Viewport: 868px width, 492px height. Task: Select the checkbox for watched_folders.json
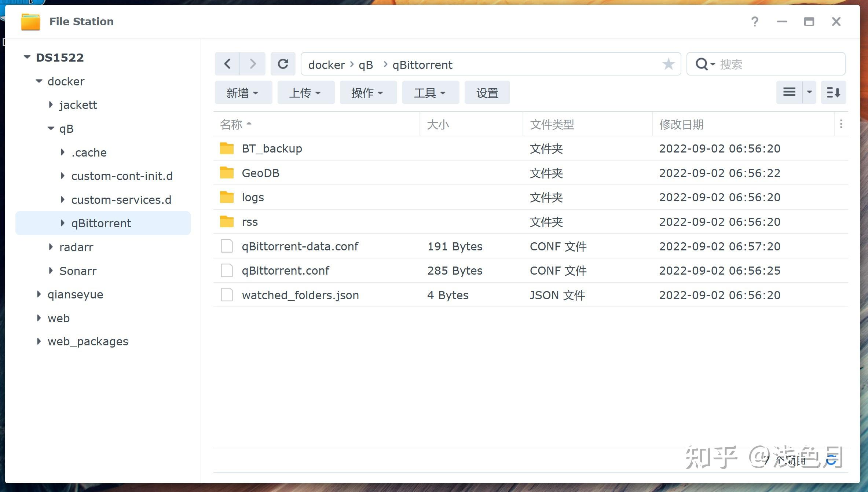coord(226,294)
